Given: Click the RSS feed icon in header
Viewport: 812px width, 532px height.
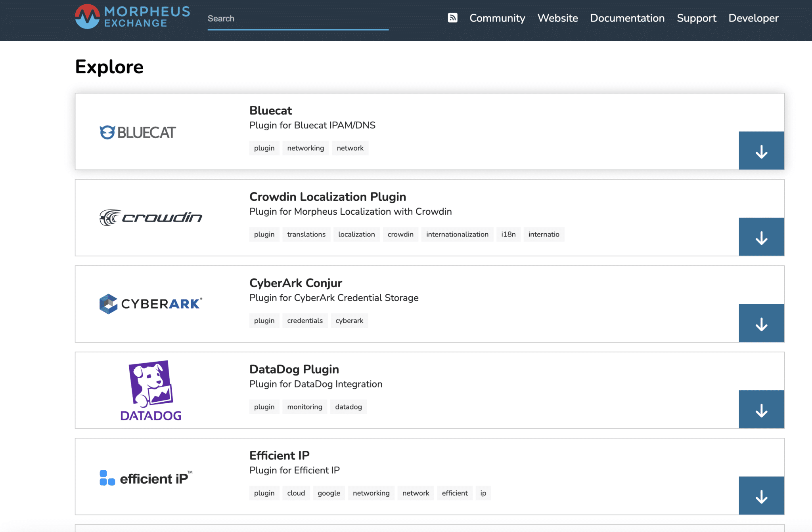Looking at the screenshot, I should coord(452,18).
